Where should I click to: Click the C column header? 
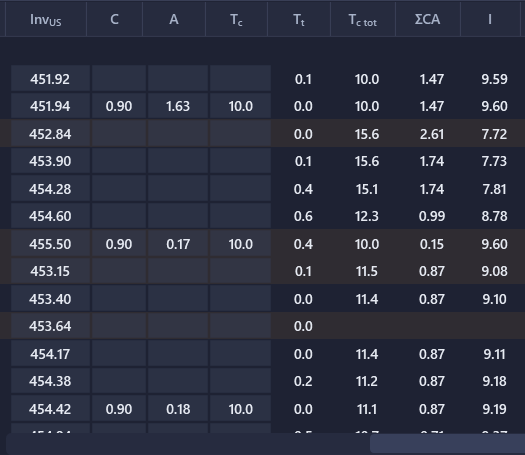(115, 19)
